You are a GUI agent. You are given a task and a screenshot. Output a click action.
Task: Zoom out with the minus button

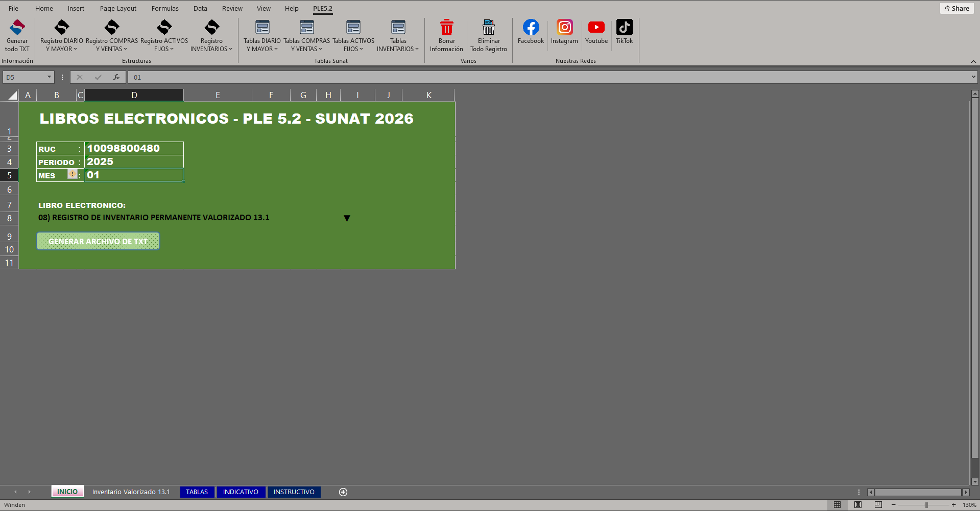tap(894, 505)
